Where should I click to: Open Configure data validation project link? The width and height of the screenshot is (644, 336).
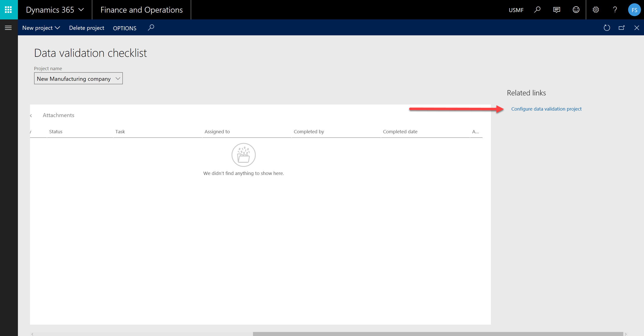[546, 109]
